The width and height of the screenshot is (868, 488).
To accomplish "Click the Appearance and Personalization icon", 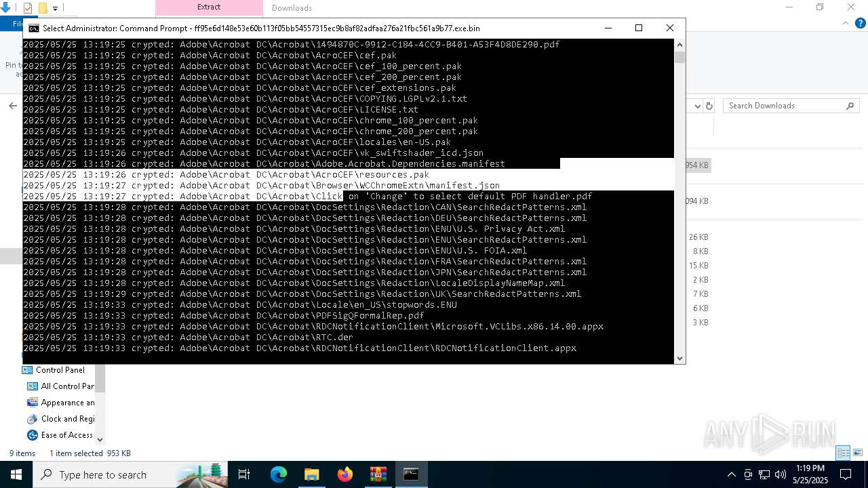I will pos(33,403).
